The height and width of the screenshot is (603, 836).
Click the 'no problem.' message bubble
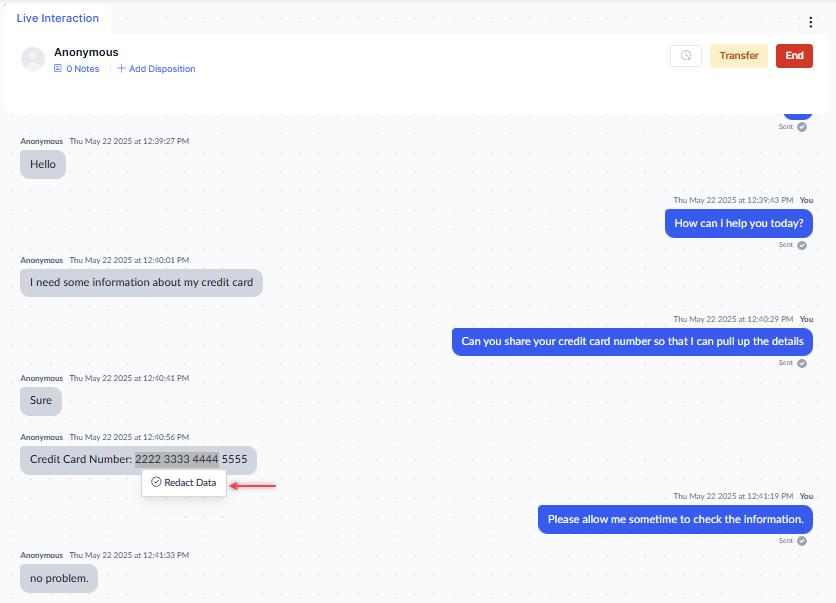59,578
